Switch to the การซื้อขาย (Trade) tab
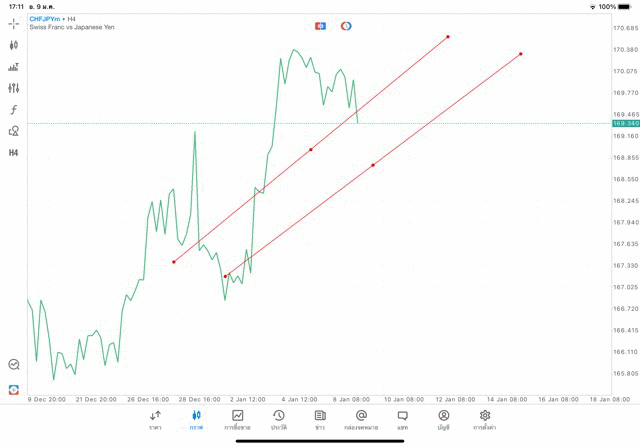This screenshot has height=447, width=640. (237, 420)
